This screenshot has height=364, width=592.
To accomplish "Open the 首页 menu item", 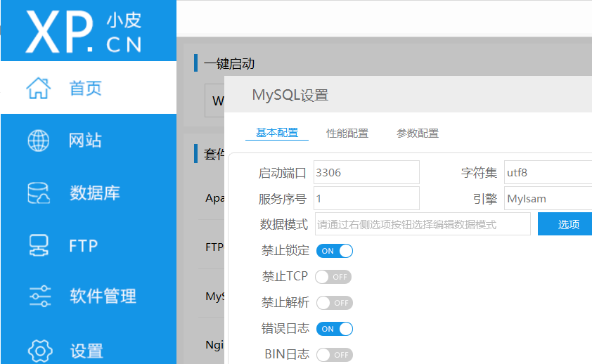I will (x=89, y=88).
